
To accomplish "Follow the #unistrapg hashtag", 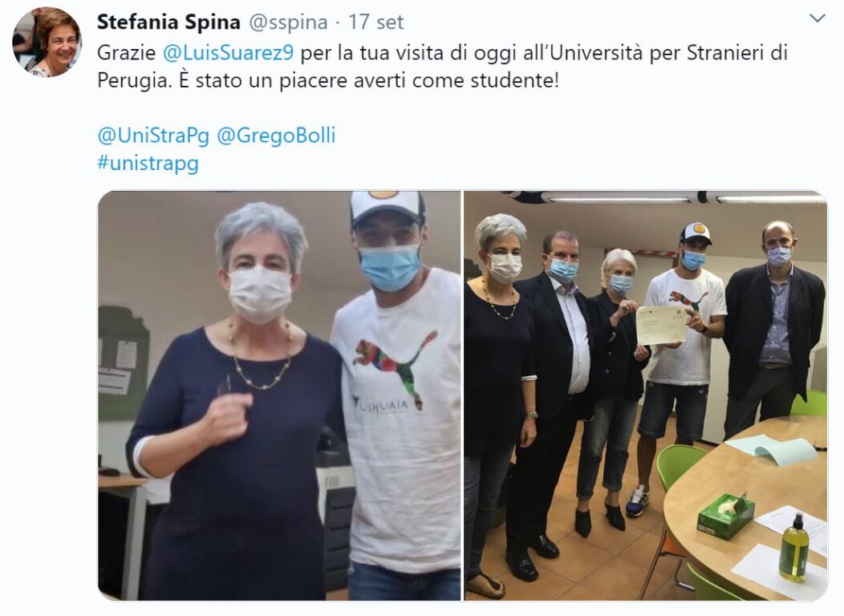I will click(148, 163).
